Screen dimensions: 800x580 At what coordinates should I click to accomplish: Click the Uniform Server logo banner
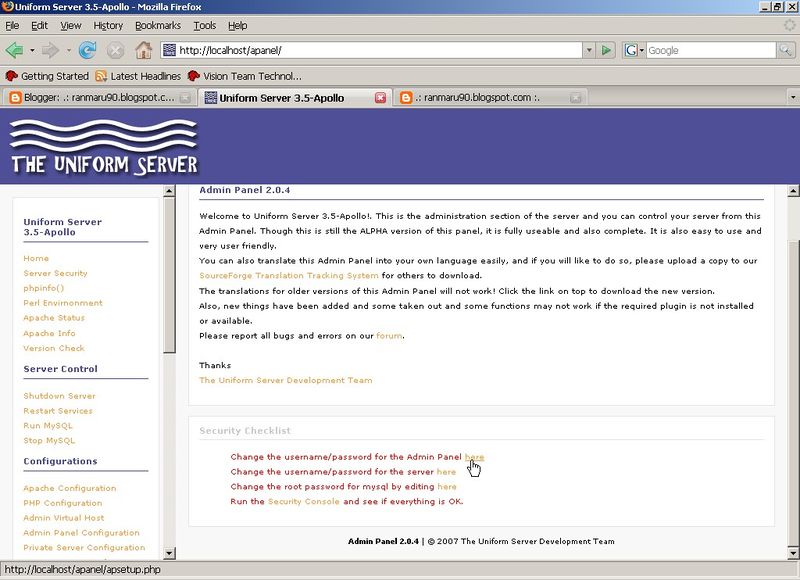pyautogui.click(x=104, y=147)
